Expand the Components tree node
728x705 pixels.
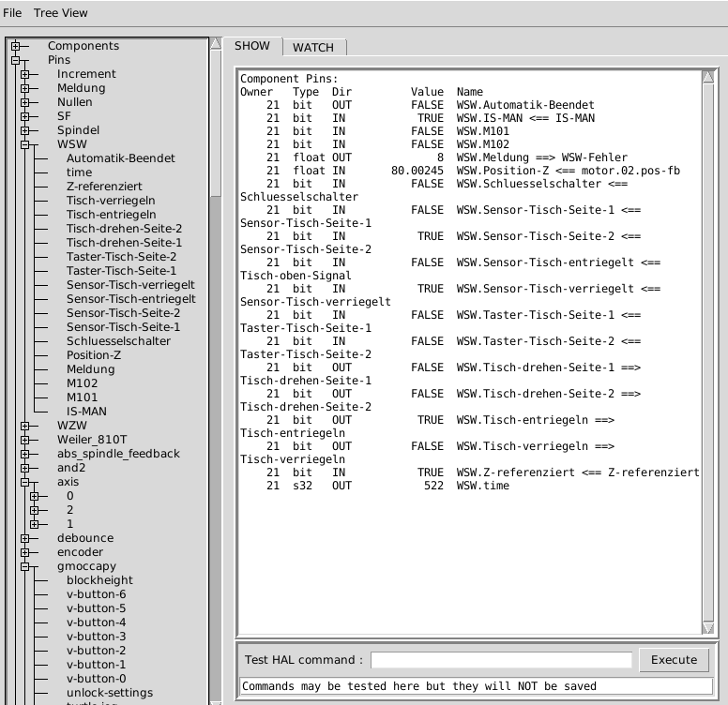click(15, 46)
